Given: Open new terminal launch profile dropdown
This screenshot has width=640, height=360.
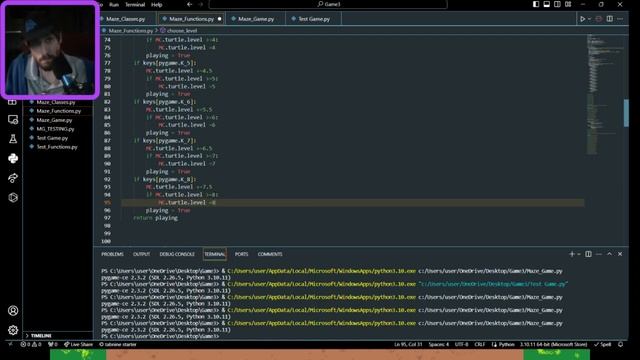Looking at the screenshot, I should tap(579, 254).
